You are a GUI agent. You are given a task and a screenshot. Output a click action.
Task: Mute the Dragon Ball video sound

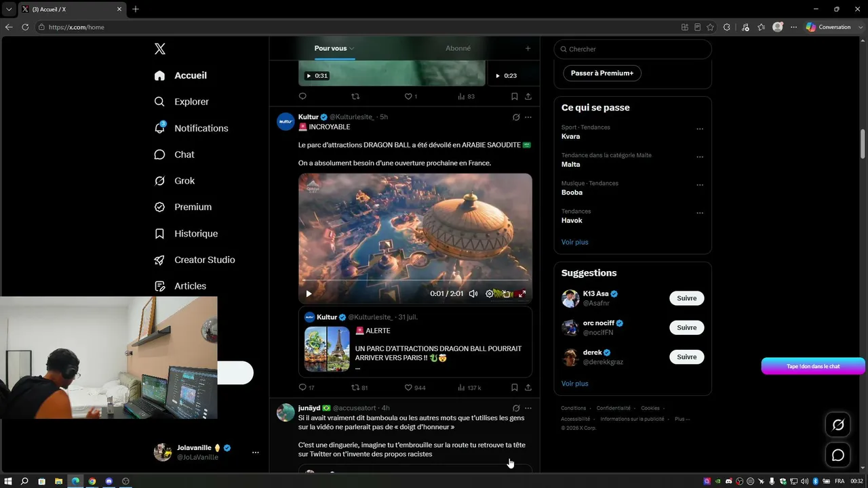coord(473,293)
